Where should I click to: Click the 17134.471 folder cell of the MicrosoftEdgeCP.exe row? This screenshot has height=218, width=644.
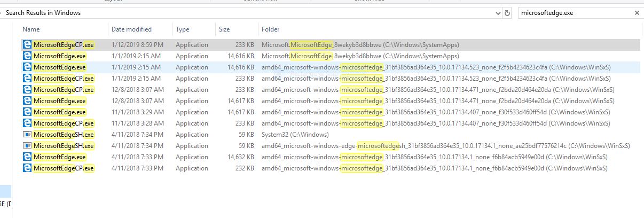tap(438, 90)
